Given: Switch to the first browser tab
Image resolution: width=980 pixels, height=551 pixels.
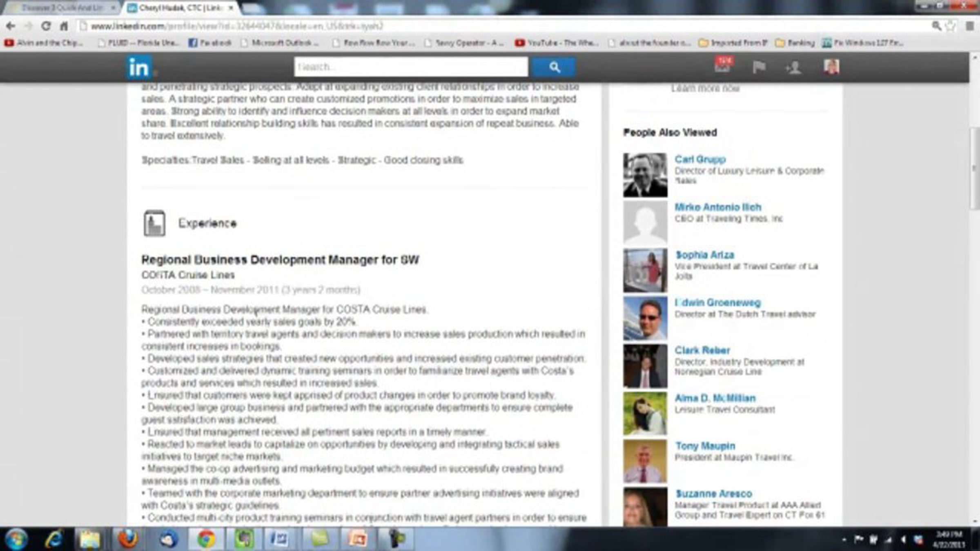Looking at the screenshot, I should coord(61,8).
